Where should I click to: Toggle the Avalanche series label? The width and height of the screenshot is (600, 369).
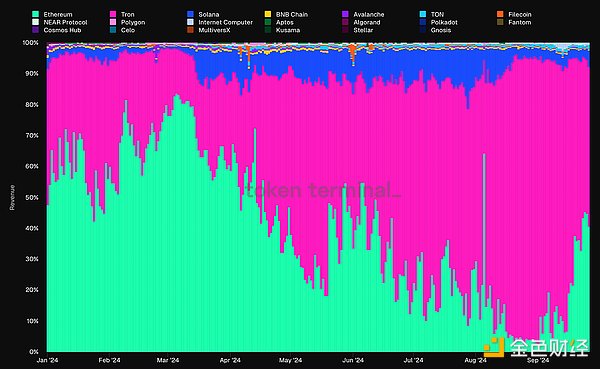[x=369, y=15]
